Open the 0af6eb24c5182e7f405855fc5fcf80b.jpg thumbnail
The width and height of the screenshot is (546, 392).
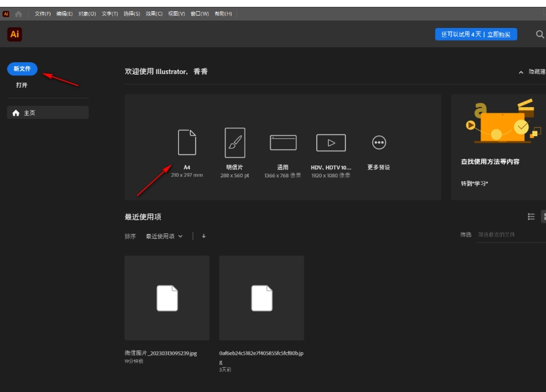point(262,298)
